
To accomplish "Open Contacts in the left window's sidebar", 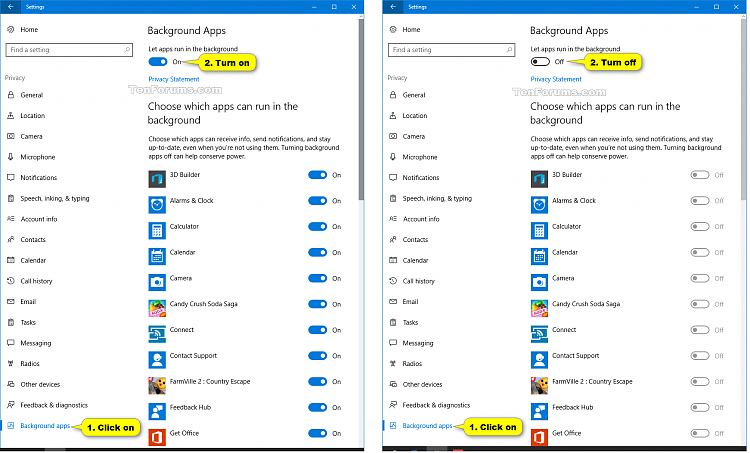I will tap(33, 240).
